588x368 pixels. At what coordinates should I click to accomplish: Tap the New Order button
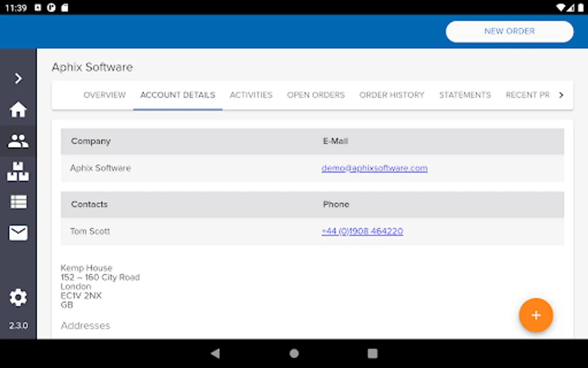(509, 31)
